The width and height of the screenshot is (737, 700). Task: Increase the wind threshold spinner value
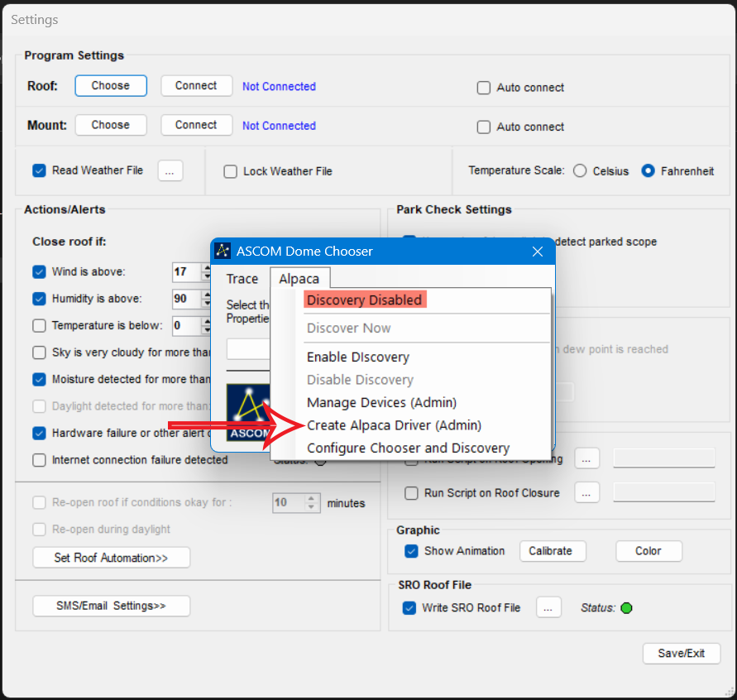tap(206, 268)
